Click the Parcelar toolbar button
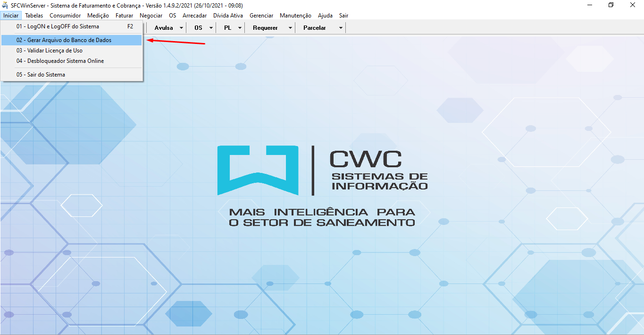 (315, 28)
